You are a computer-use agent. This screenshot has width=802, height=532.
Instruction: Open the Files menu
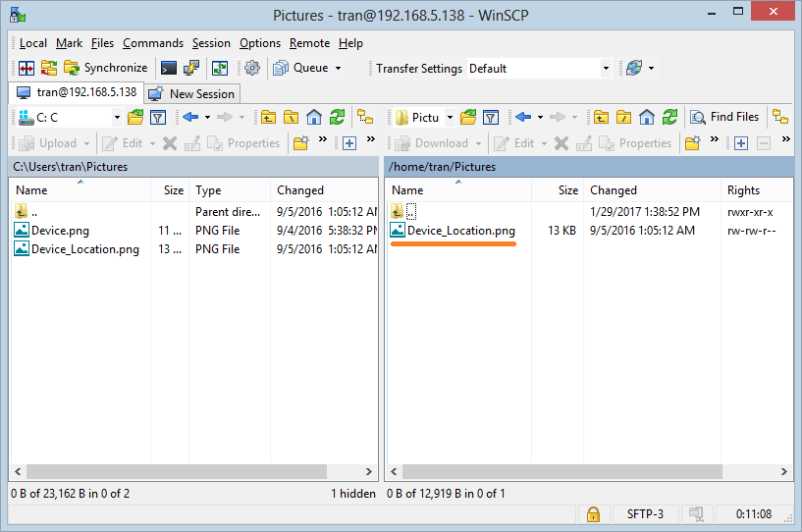tap(102, 43)
